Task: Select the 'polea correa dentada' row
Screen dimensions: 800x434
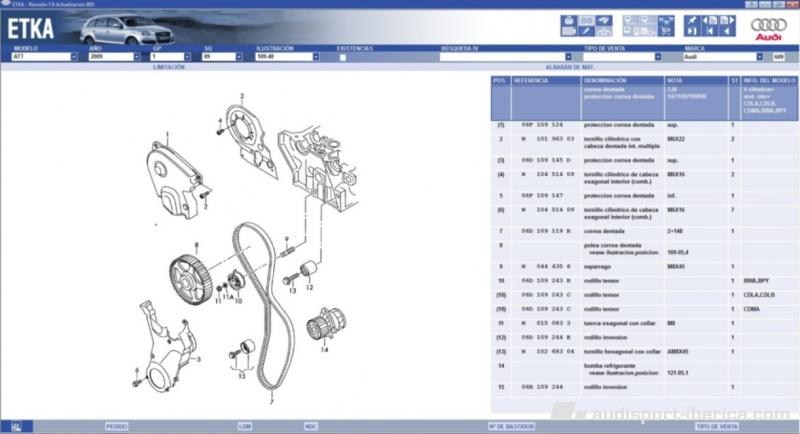Action: pyautogui.click(x=644, y=249)
